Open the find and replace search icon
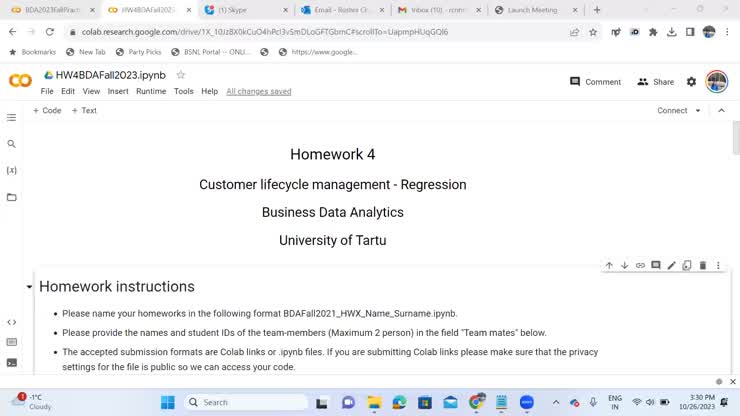This screenshot has width=740, height=416. 11,144
